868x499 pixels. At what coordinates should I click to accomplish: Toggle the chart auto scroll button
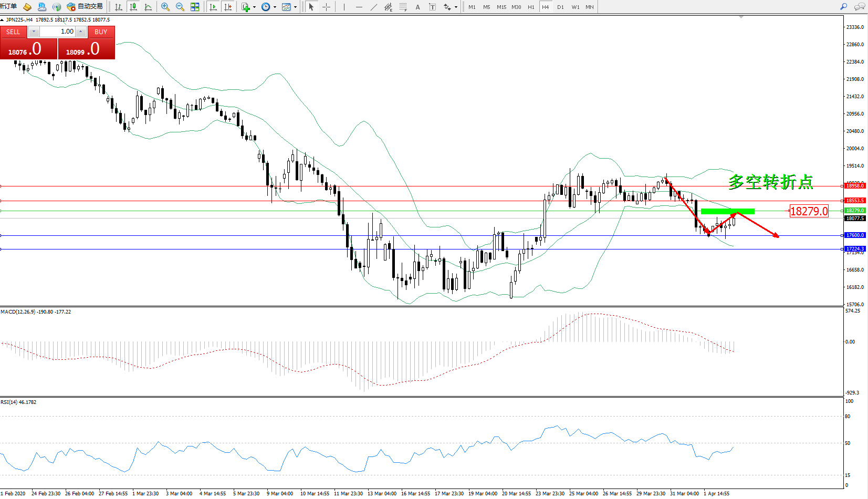213,7
